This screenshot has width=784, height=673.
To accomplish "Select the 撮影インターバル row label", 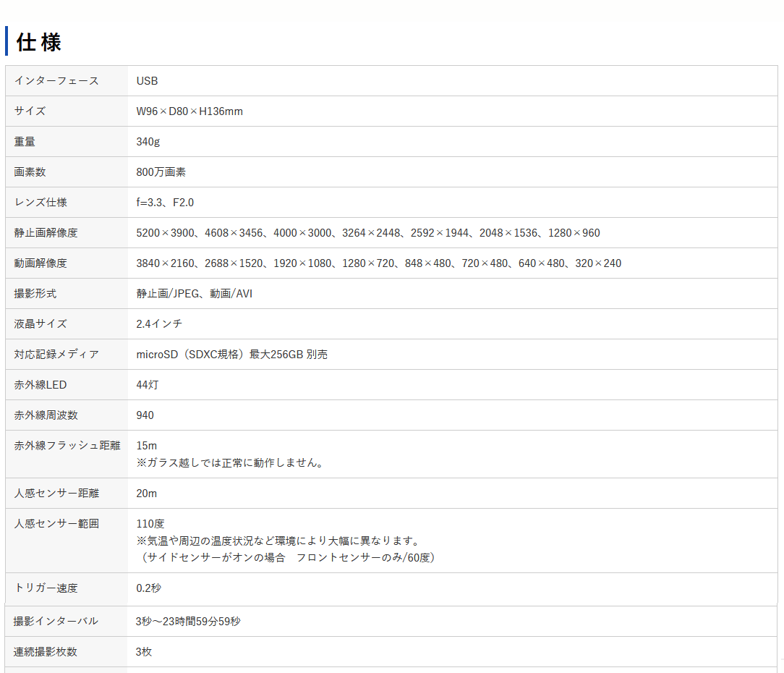I will pos(56,622).
